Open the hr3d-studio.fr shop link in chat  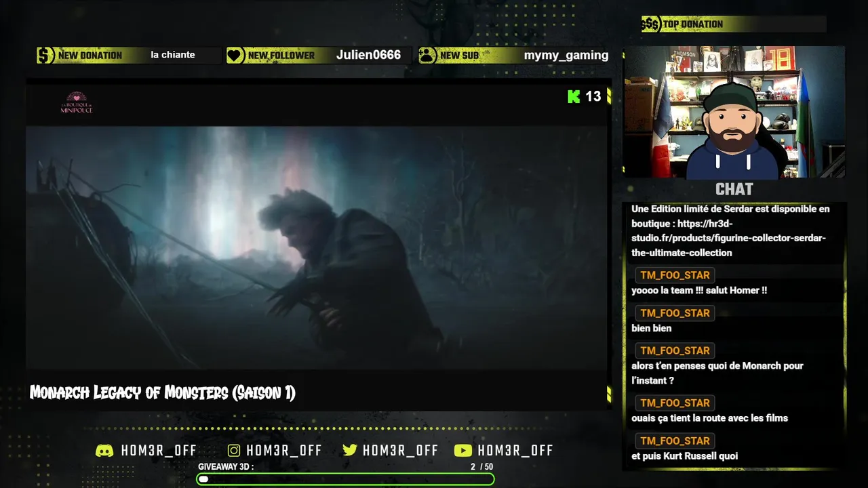[x=728, y=238]
